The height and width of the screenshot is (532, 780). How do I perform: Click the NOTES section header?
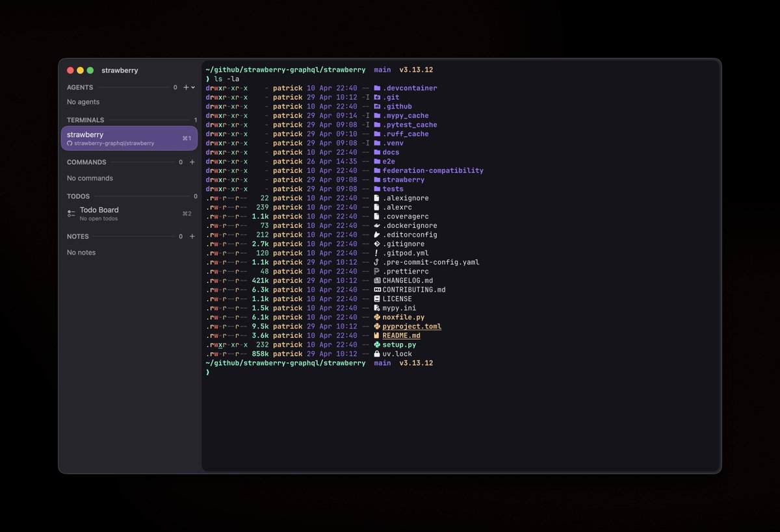pyautogui.click(x=78, y=236)
